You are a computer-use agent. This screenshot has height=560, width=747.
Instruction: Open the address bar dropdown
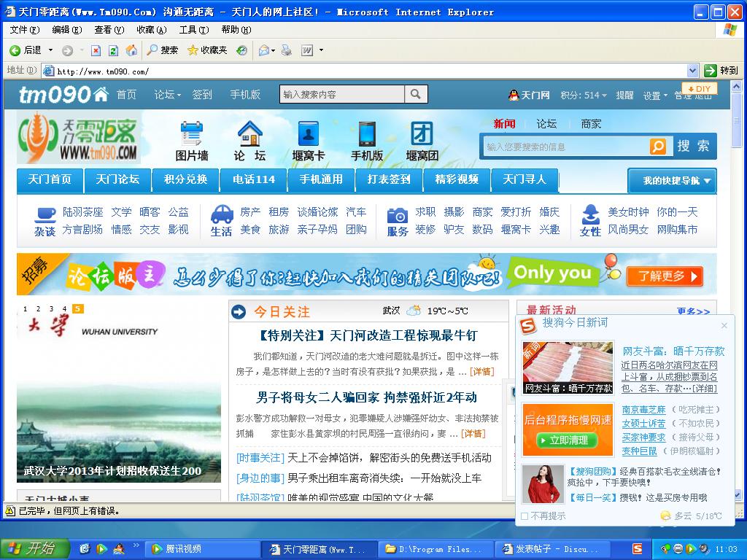click(x=693, y=71)
